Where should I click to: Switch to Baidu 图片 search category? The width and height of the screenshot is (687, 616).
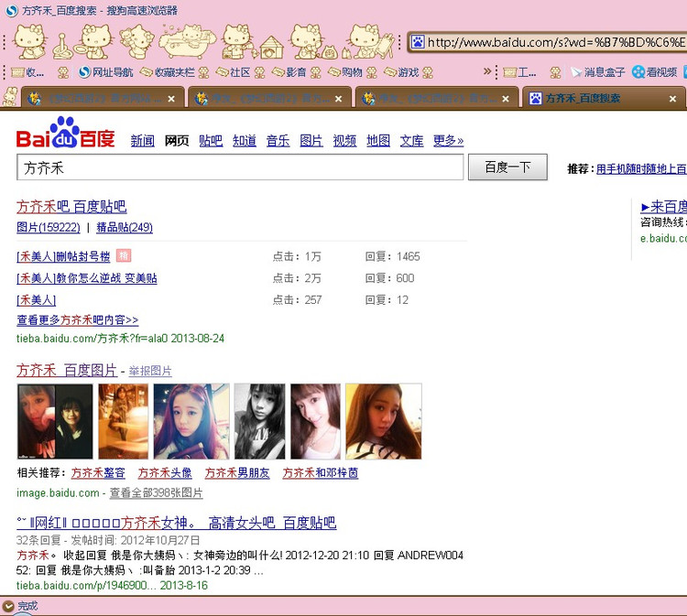[311, 141]
